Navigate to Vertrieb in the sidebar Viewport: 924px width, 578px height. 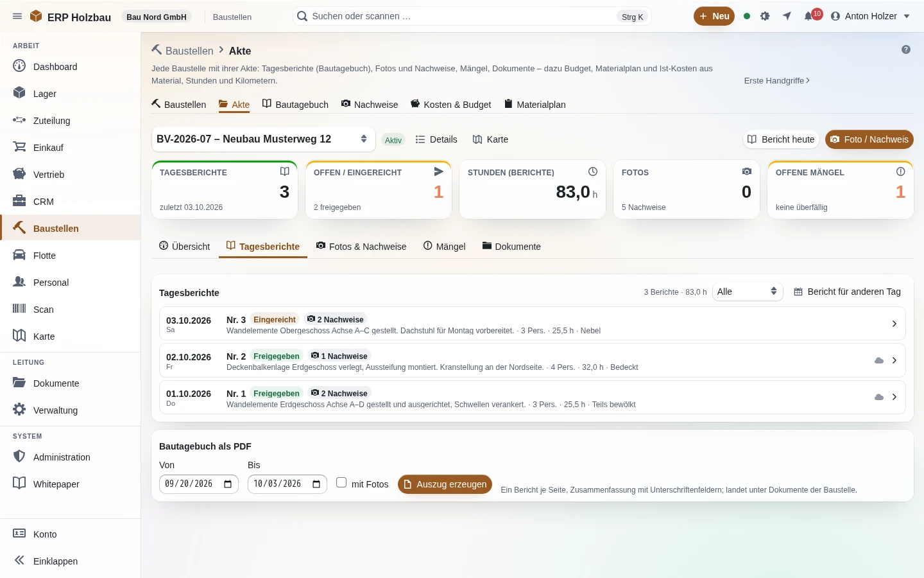(71, 174)
